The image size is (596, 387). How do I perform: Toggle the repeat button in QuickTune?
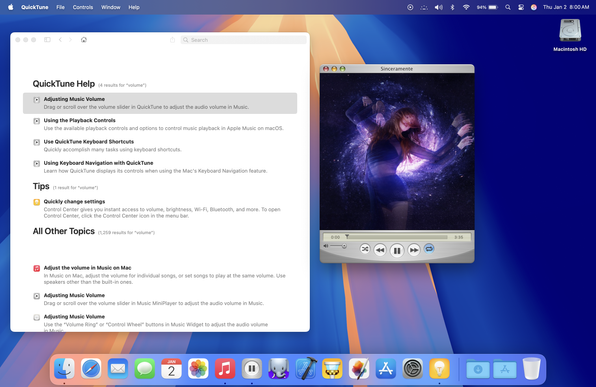[429, 249]
